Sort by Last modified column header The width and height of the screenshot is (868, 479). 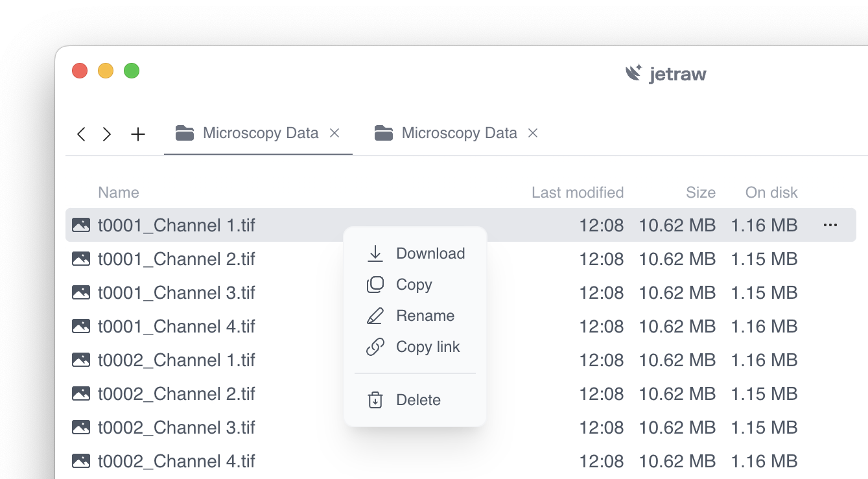pos(577,193)
